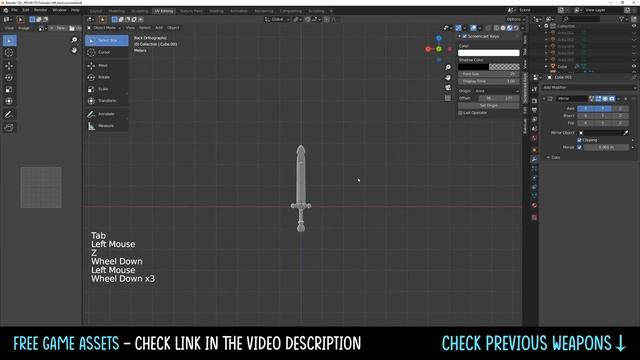The height and width of the screenshot is (360, 640).
Task: Click the blue Z axis gizmo
Action: coord(439,38)
